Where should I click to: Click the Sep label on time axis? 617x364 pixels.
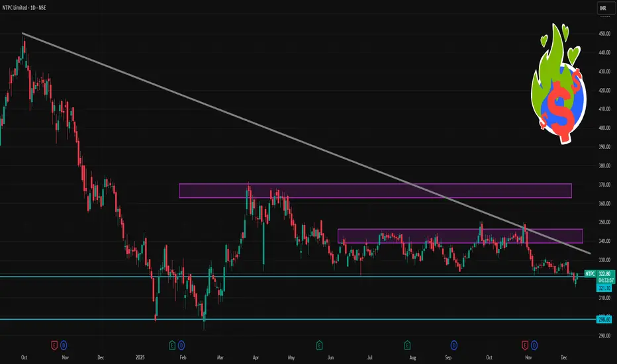pos(448,357)
